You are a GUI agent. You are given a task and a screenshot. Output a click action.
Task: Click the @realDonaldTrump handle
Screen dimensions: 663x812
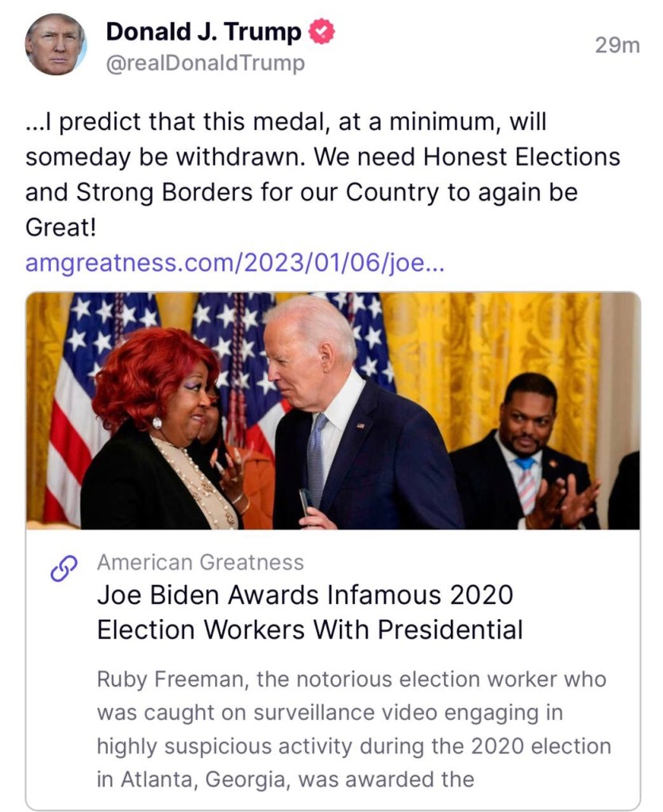point(205,64)
